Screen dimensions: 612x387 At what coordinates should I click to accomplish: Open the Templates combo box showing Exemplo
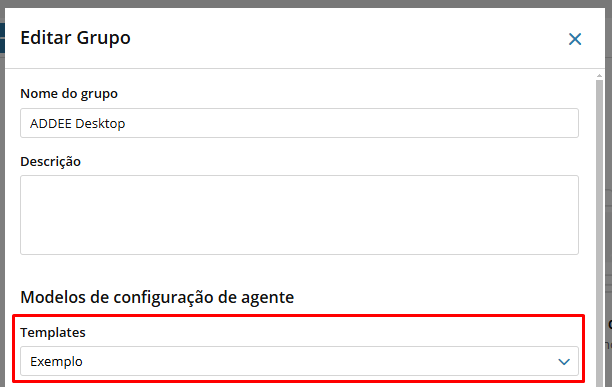[299, 361]
